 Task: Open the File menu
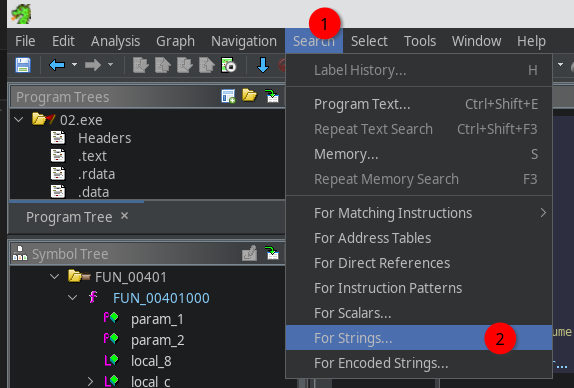click(x=25, y=41)
